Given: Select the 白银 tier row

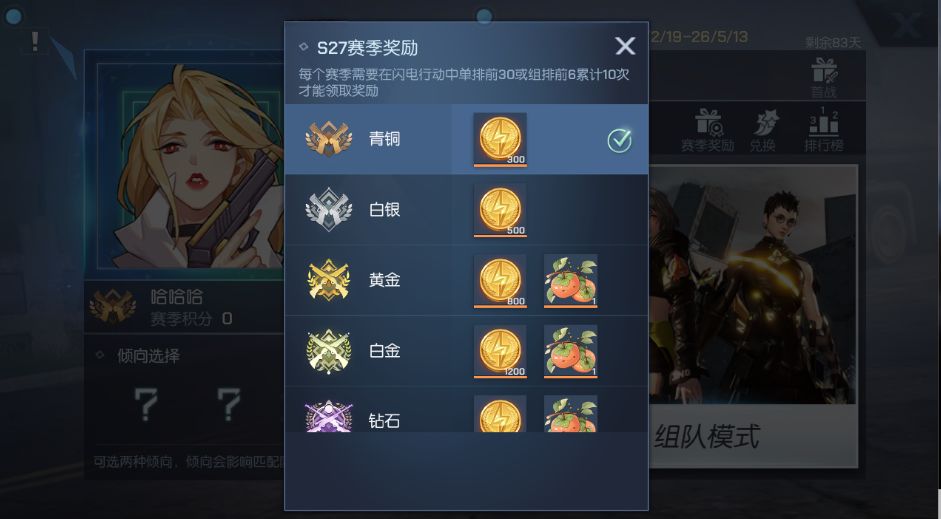Looking at the screenshot, I should pos(466,210).
